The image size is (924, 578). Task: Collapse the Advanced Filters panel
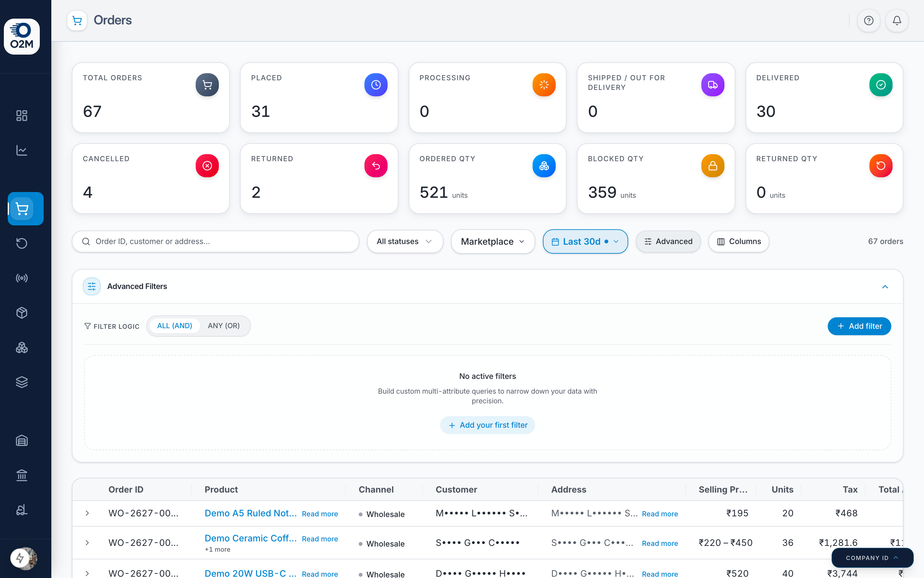(885, 287)
